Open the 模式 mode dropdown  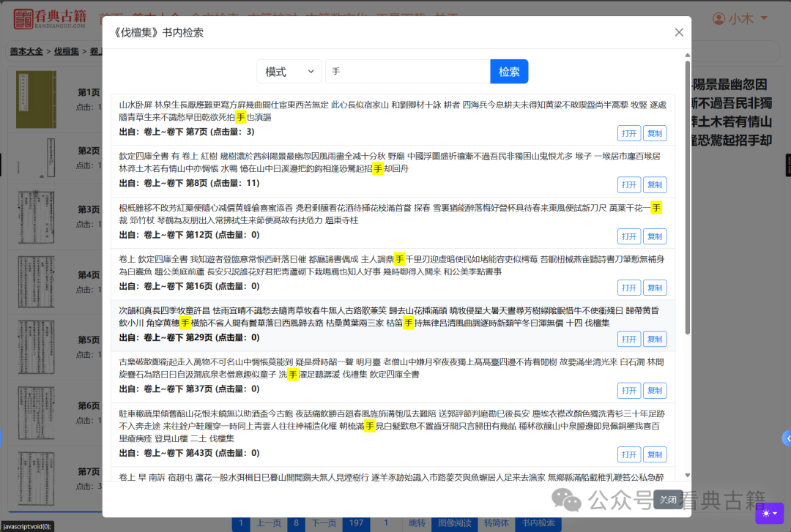click(x=289, y=71)
